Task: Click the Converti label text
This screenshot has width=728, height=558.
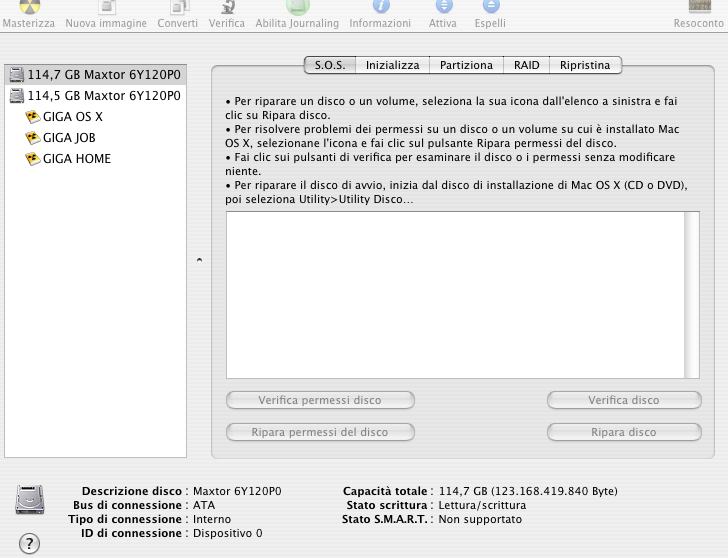Action: (177, 23)
